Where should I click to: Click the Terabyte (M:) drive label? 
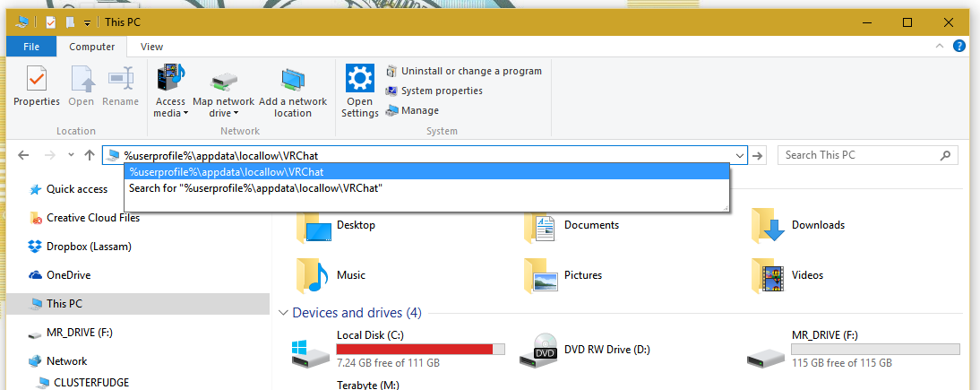367,385
